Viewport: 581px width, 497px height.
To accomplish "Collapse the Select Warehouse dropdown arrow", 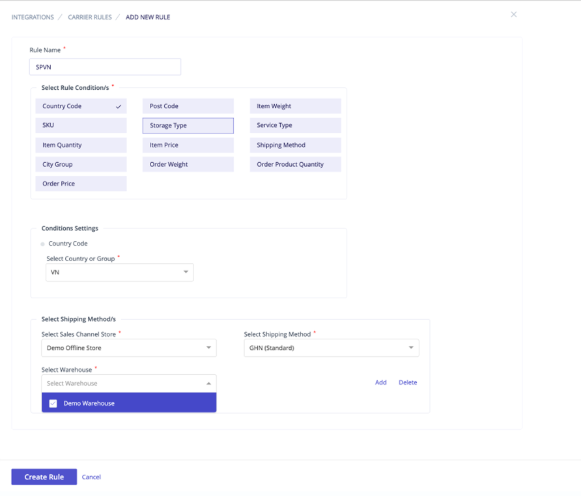I will 209,384.
